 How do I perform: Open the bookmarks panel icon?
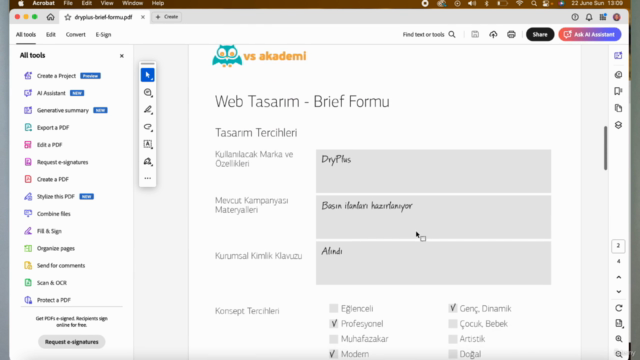[618, 91]
